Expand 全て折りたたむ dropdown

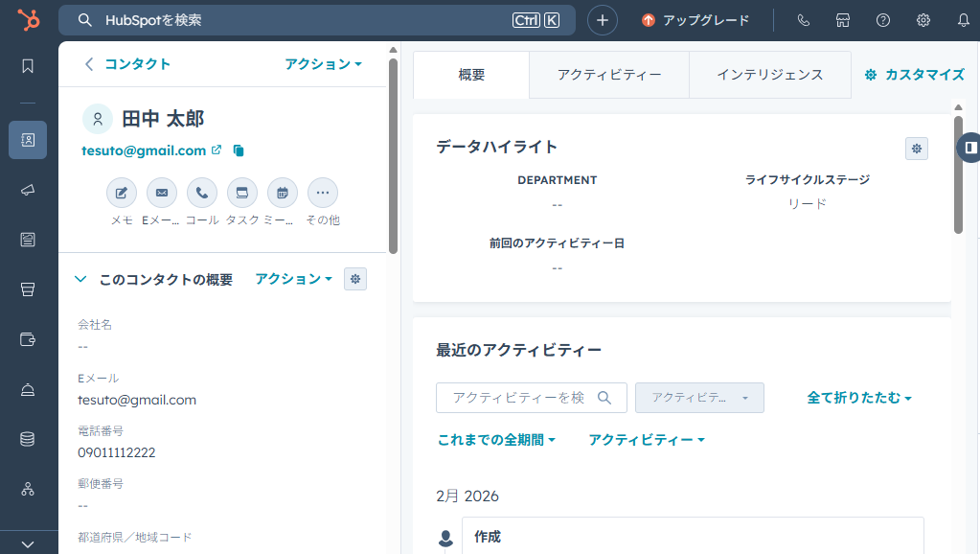pos(859,398)
